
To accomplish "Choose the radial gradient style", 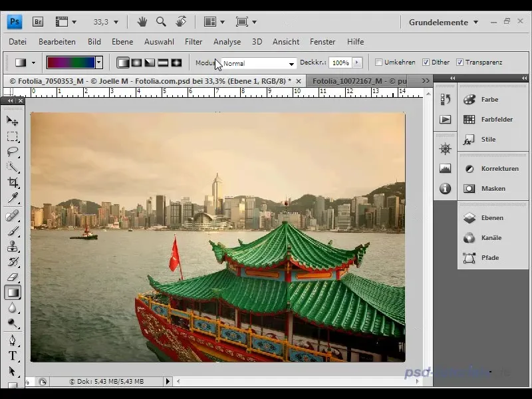I will coord(136,63).
